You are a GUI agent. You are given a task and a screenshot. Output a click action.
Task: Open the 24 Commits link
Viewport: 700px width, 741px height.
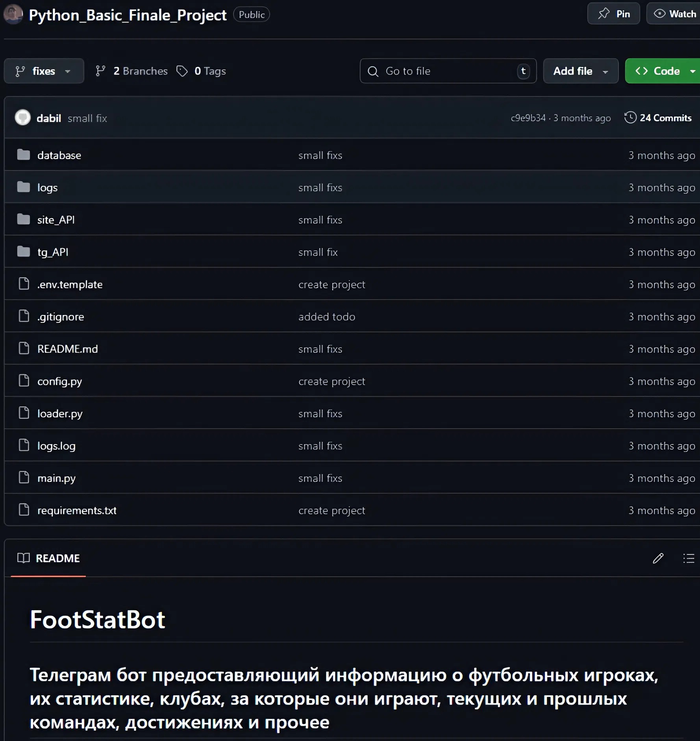[665, 118]
